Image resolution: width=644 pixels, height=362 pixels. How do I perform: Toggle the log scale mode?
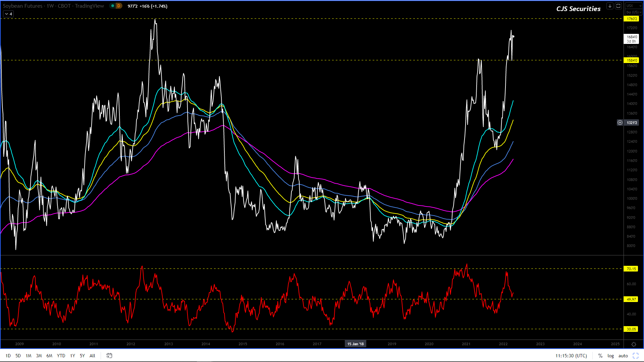(610, 356)
